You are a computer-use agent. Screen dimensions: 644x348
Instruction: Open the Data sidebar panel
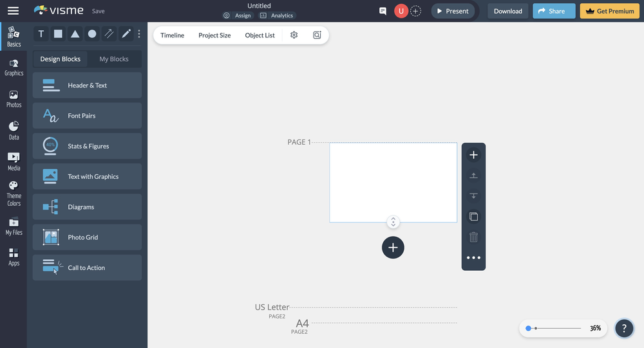click(x=14, y=131)
